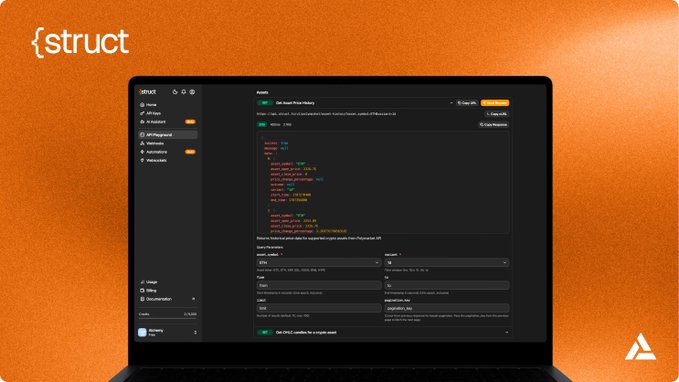
Task: Expand the Alchemy workspace switcher chevrons
Action: click(x=195, y=332)
